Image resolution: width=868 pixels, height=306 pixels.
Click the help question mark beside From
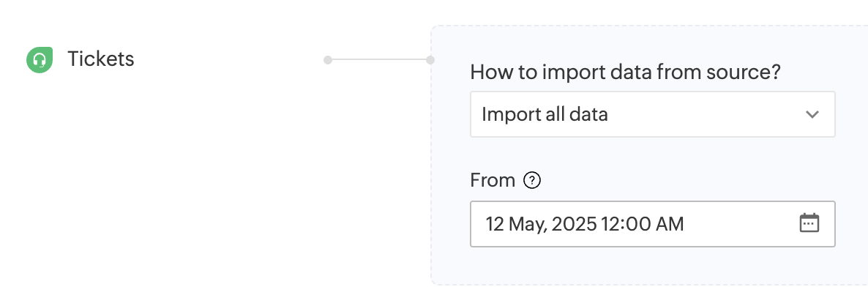coord(533,180)
